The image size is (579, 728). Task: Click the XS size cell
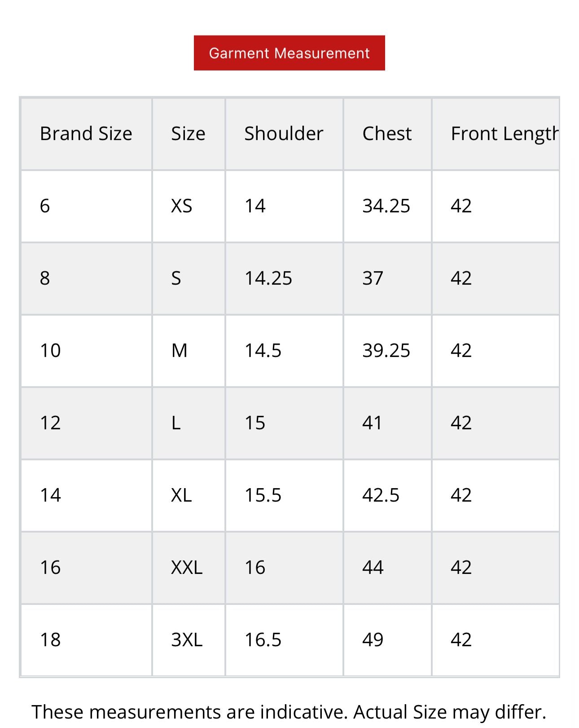(x=182, y=206)
